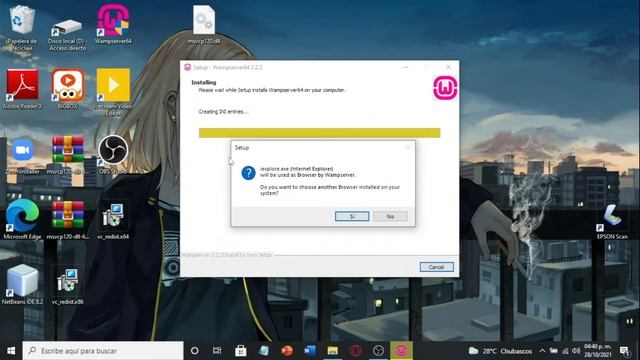This screenshot has width=640, height=360.
Task: Open Microsoft Store from the taskbar
Action: (x=240, y=351)
